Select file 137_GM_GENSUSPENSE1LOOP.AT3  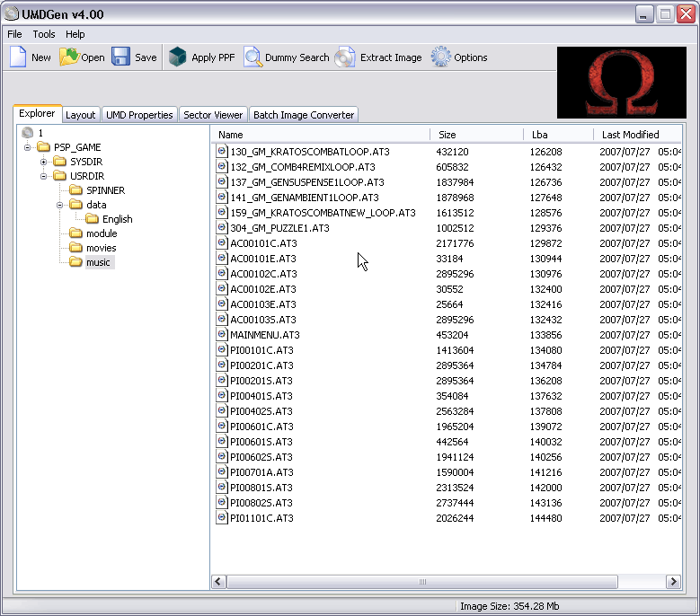[307, 182]
